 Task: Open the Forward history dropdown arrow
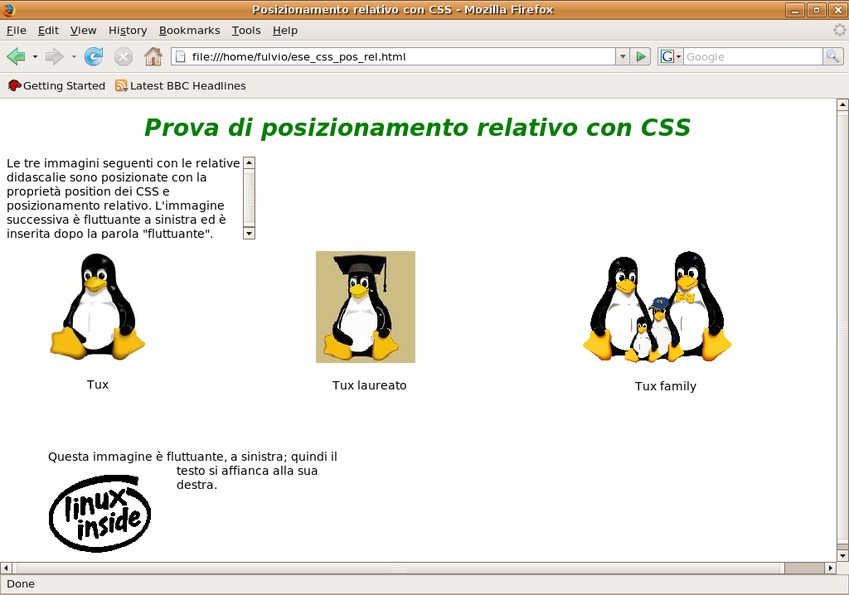(74, 56)
